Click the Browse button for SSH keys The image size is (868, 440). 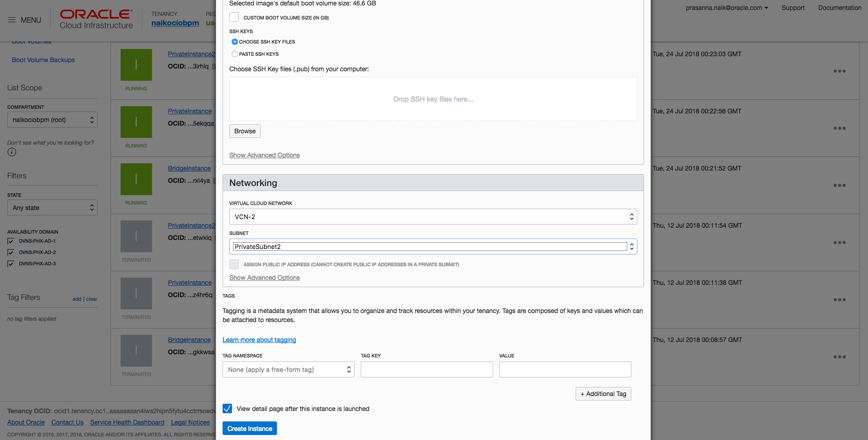(245, 131)
